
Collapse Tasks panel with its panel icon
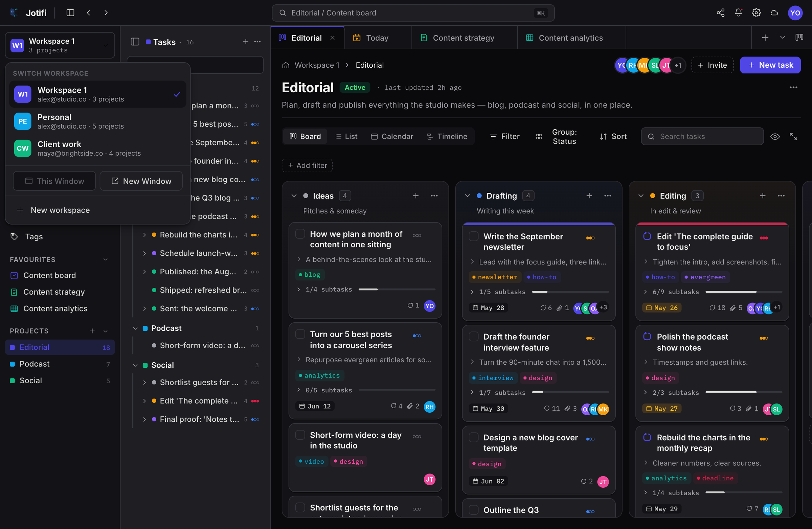[x=135, y=42]
